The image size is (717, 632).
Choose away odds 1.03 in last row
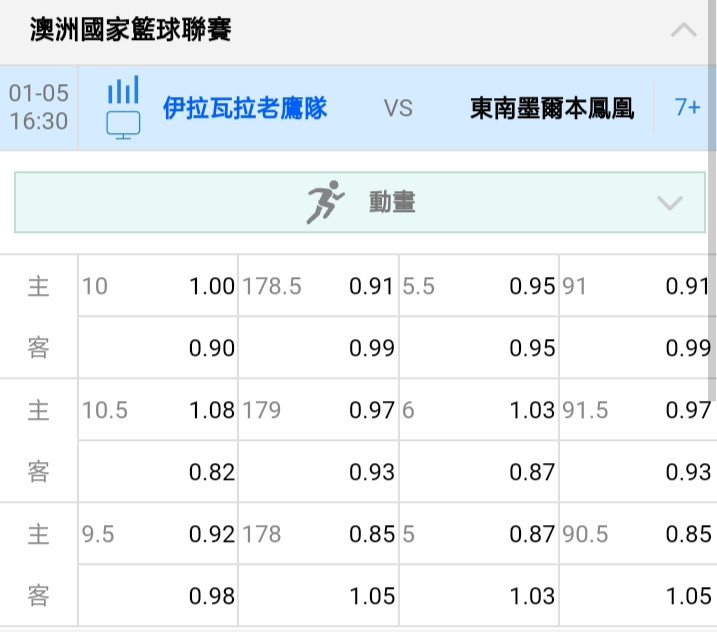tap(479, 595)
